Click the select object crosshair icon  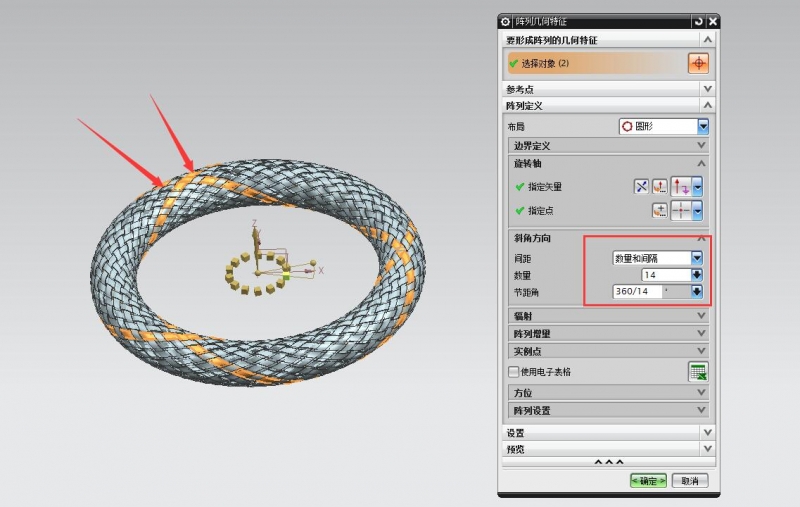[x=698, y=63]
